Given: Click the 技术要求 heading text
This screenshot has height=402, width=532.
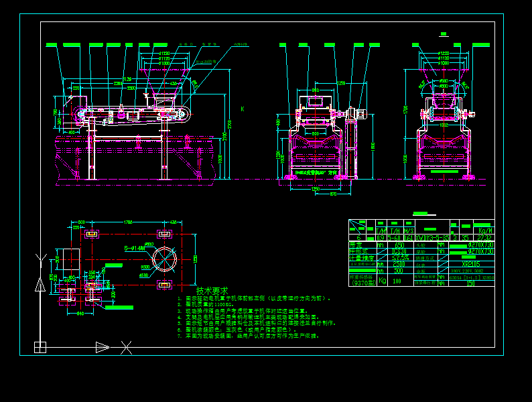Looking at the screenshot, I should 212,291.
